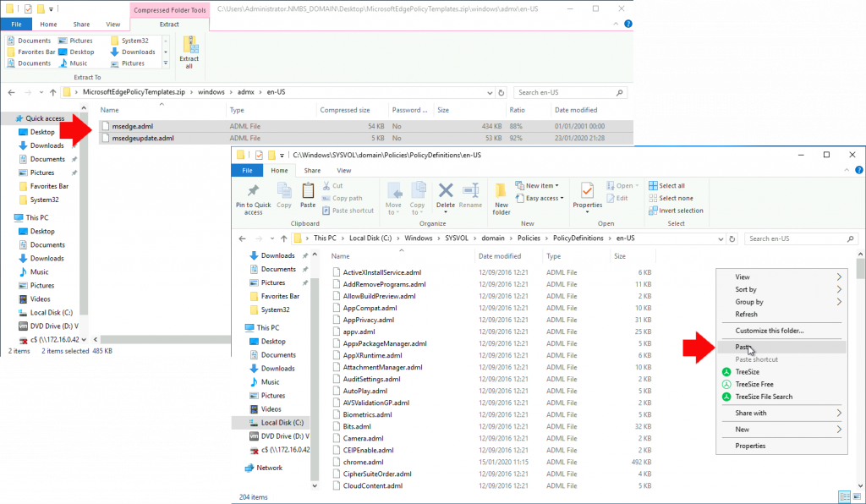Switch to large icons view in status bar
The height and width of the screenshot is (504, 866).
856,496
